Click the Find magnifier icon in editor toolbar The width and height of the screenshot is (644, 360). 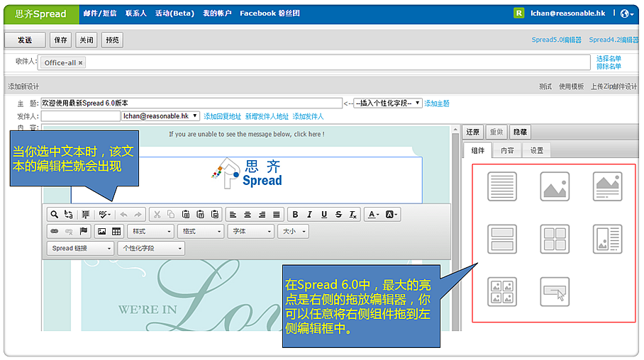pos(54,214)
